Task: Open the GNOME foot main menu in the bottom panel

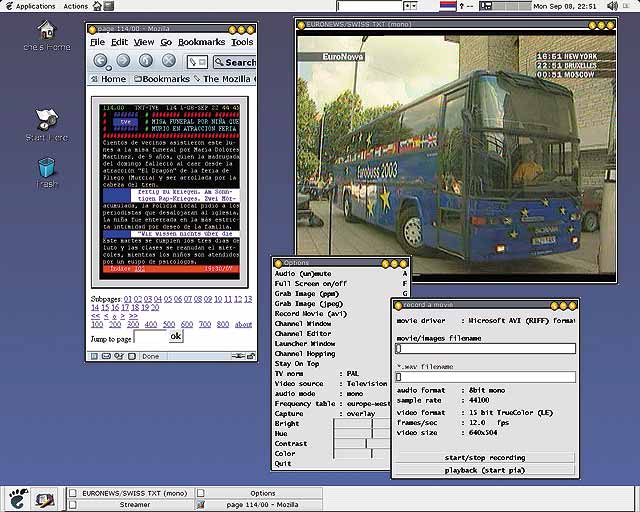Action: (x=18, y=499)
